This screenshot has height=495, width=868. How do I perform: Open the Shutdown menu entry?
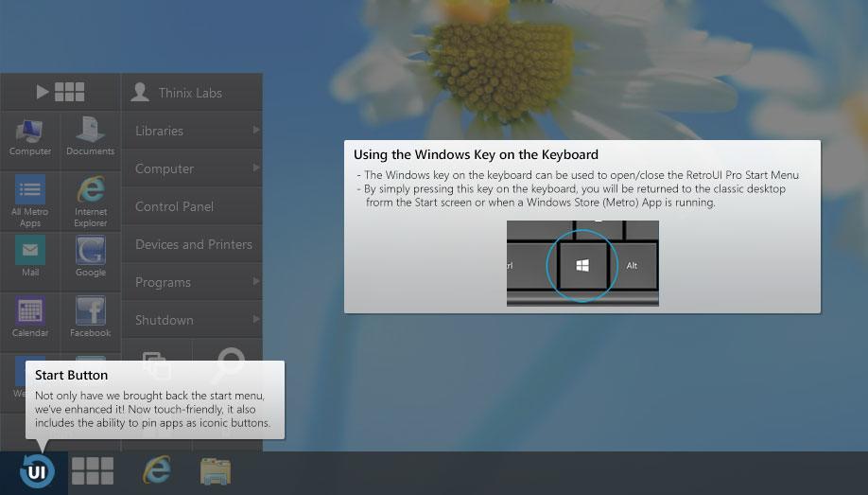tap(192, 320)
